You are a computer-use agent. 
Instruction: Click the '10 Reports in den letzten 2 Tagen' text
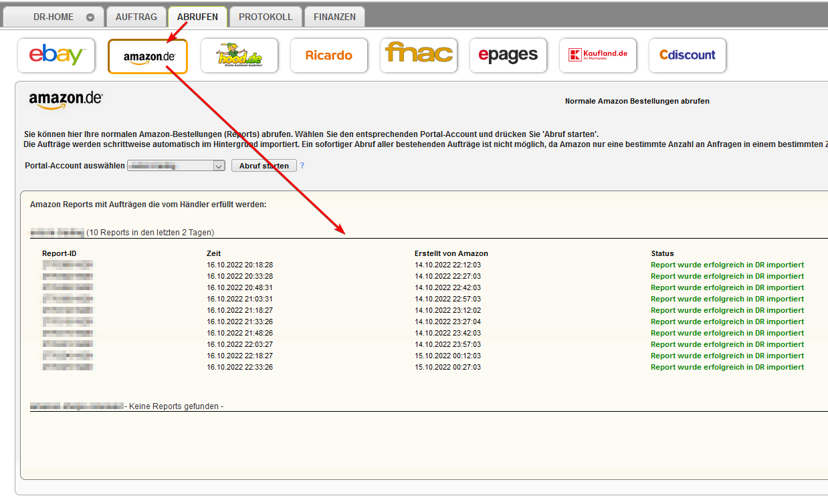(x=150, y=233)
